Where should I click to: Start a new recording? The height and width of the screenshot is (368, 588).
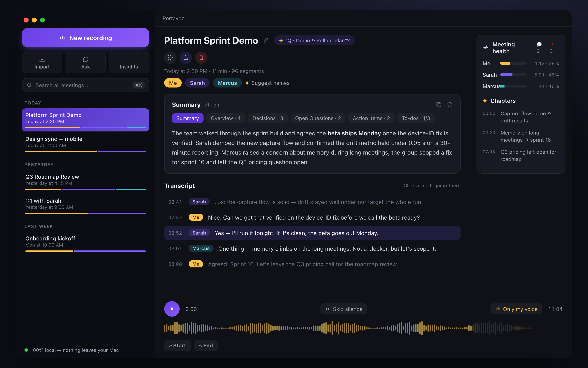(x=85, y=38)
